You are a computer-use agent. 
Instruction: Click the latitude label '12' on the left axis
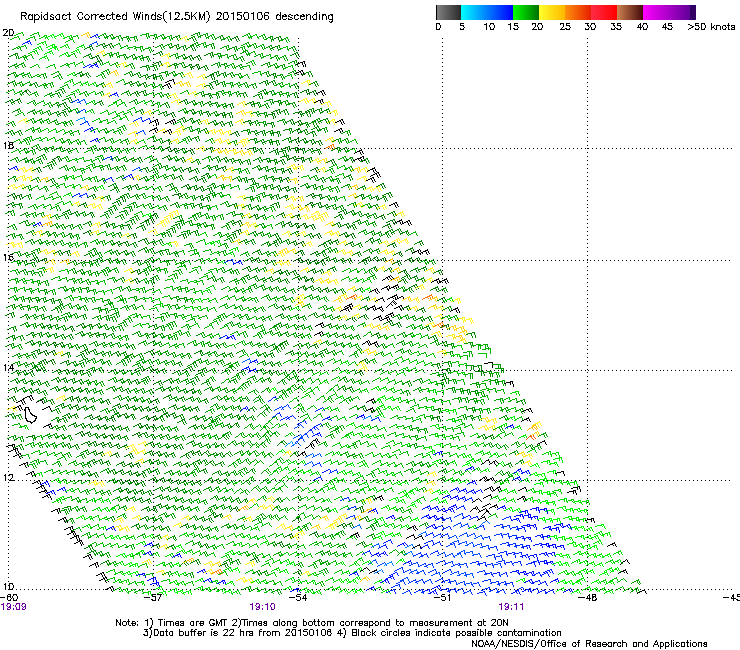8,477
